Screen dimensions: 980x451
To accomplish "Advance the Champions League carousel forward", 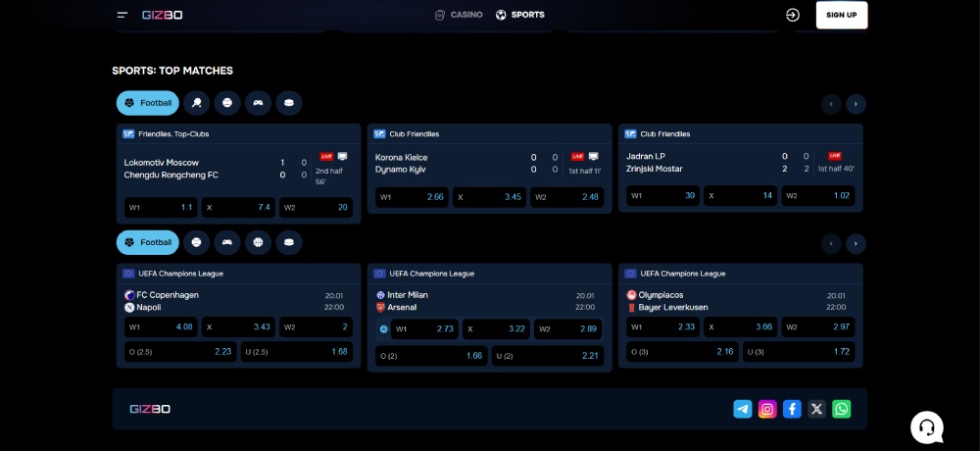I will 856,243.
